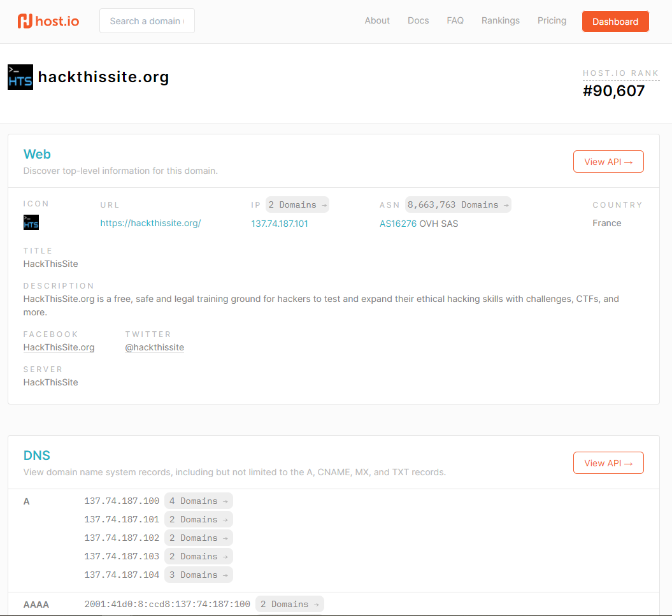
Task: Click the host.io logo
Action: 48,21
